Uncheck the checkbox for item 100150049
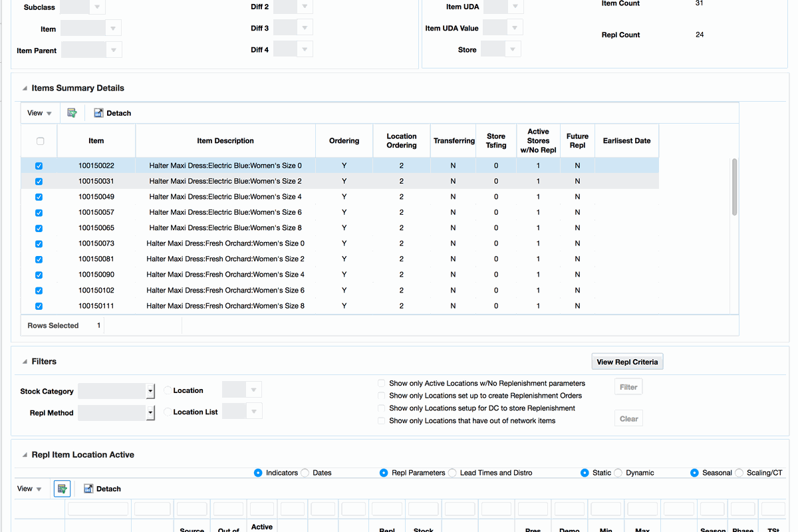This screenshot has height=532, width=798. point(39,198)
